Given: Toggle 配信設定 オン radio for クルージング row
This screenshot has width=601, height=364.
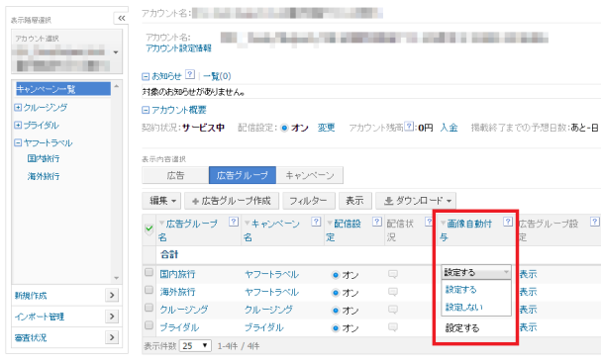Looking at the screenshot, I should (336, 311).
